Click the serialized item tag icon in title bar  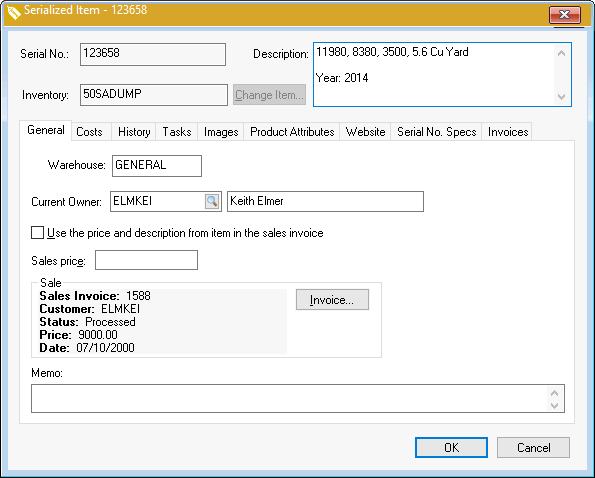[14, 13]
